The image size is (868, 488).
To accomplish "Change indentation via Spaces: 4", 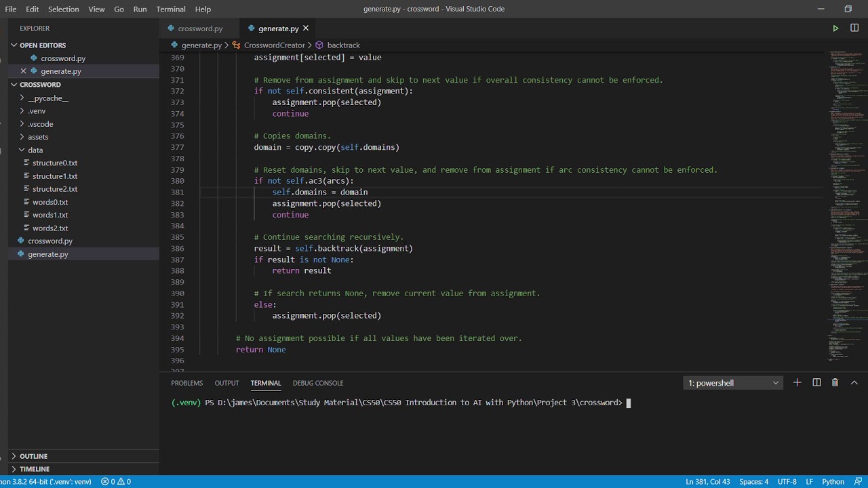I will 754,482.
